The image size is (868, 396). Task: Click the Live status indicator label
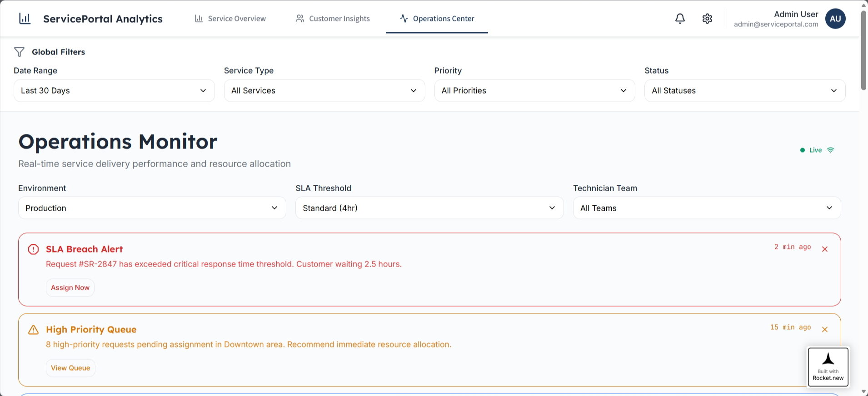point(815,150)
